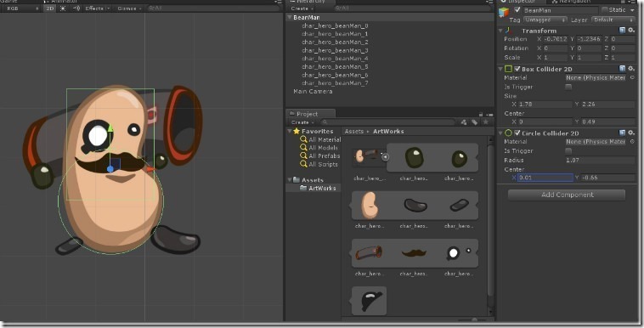Toggle the BeanMan active checkbox
Viewport: 644px width, 328px height.
pos(517,10)
